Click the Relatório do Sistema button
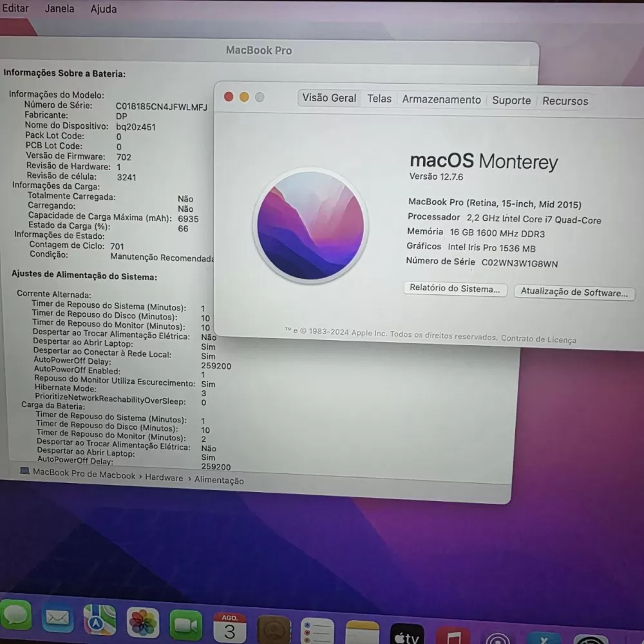The width and height of the screenshot is (644, 644). point(455,289)
